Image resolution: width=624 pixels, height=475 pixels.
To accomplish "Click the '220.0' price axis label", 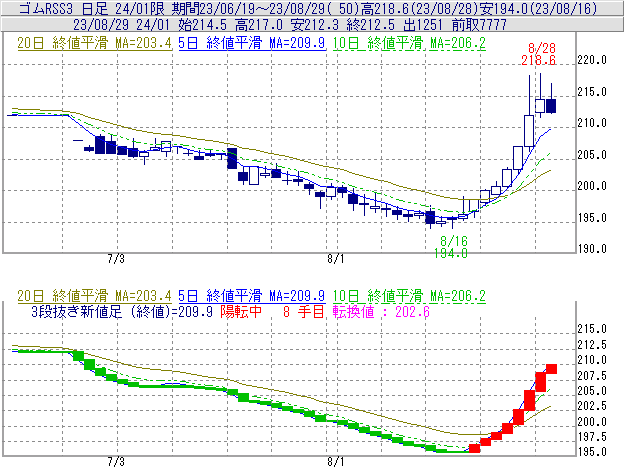I will click(592, 60).
